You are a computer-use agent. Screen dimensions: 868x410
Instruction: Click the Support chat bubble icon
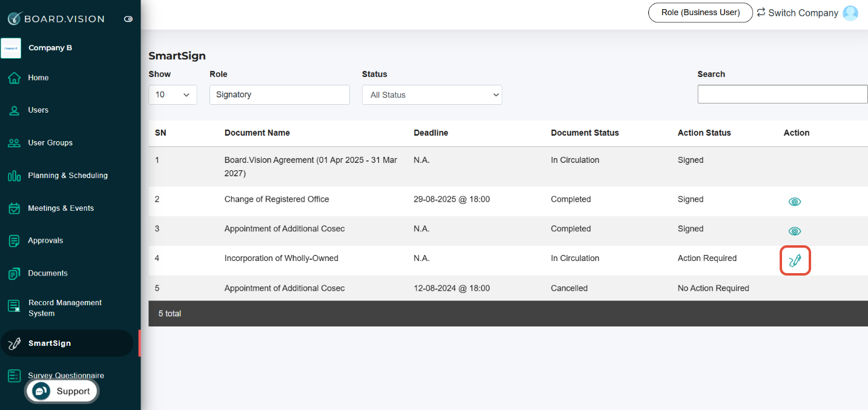(x=41, y=391)
